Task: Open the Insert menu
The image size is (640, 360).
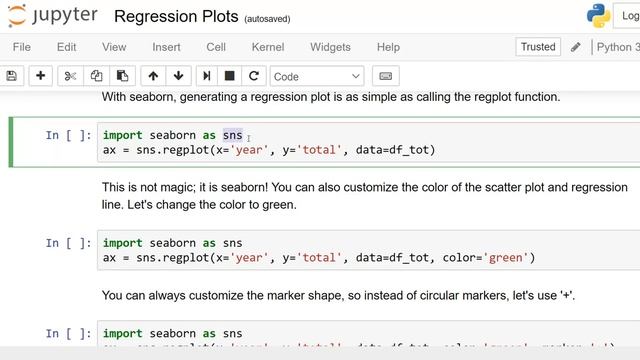Action: tap(166, 47)
